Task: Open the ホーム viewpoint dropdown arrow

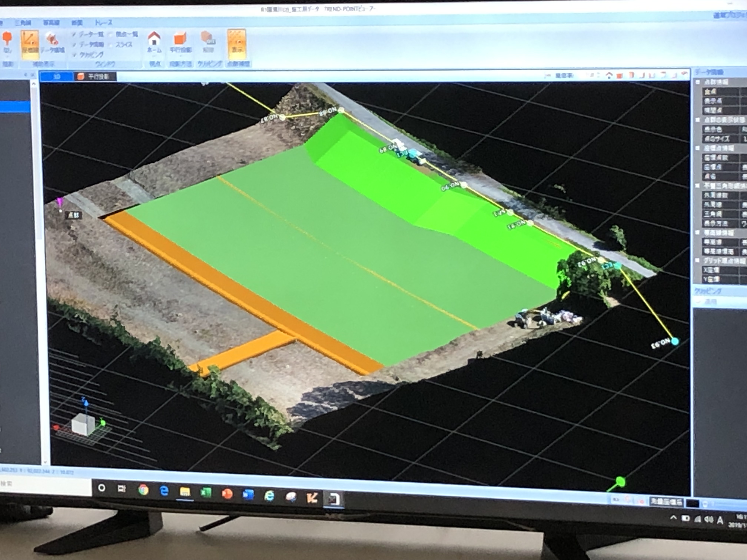Action: tap(154, 56)
